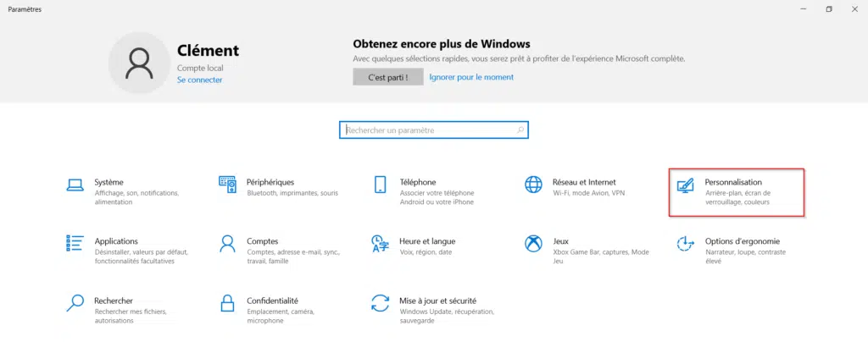
Task: Click 'Bluetooth, imprimantes, souris' description
Action: coord(292,193)
